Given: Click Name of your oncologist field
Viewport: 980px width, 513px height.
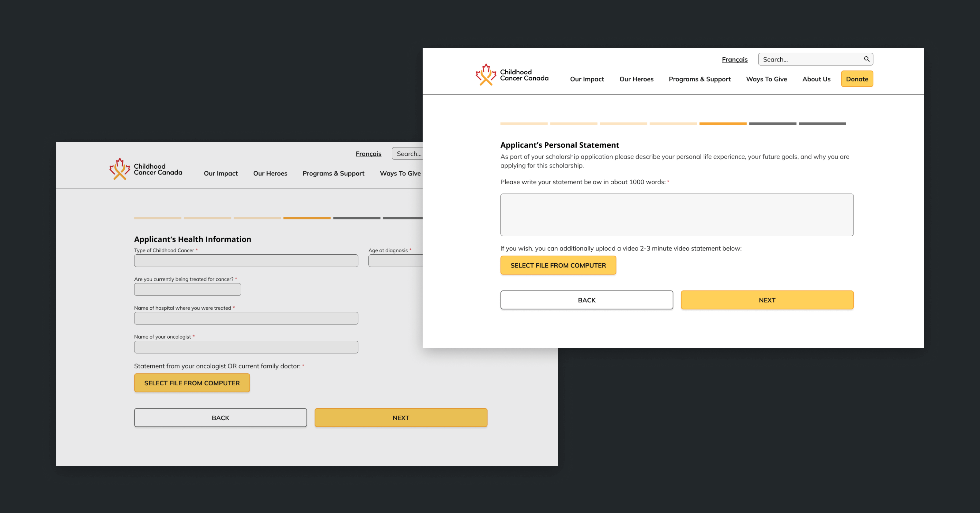Looking at the screenshot, I should click(246, 347).
